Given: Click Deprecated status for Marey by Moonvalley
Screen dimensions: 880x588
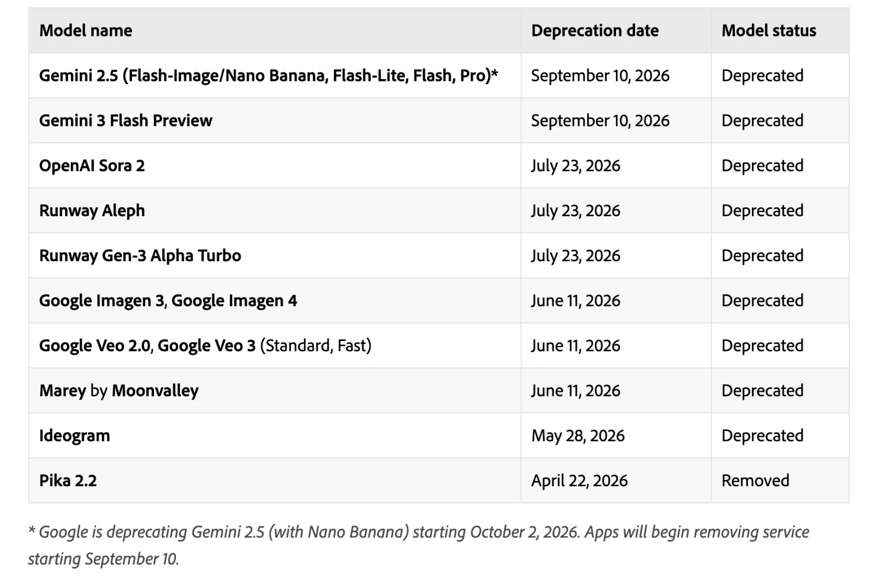Looking at the screenshot, I should coord(762,391).
